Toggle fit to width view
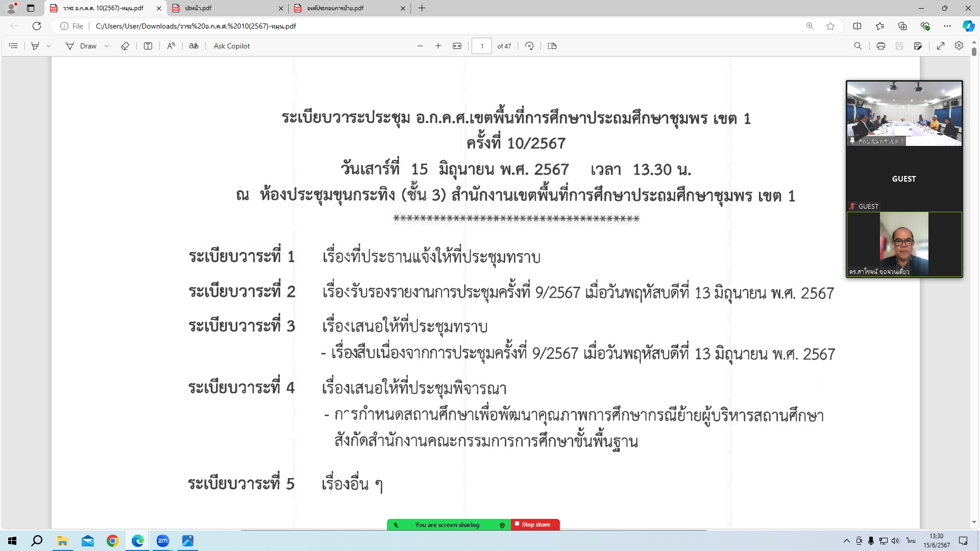The image size is (980, 551). point(457,46)
